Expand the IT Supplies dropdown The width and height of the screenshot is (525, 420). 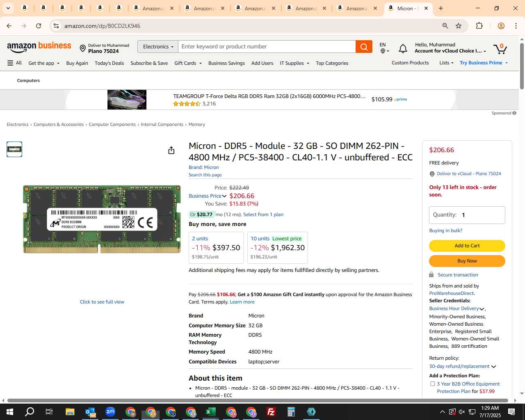294,63
